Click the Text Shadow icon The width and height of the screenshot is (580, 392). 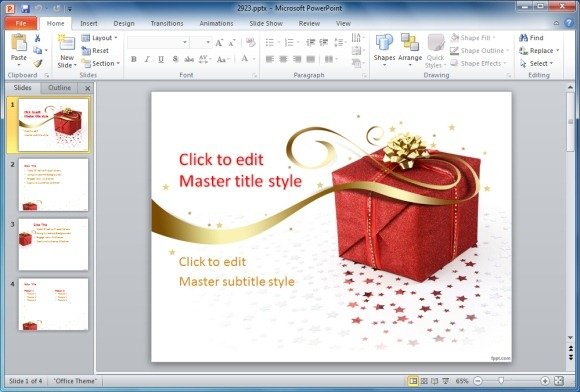point(175,59)
